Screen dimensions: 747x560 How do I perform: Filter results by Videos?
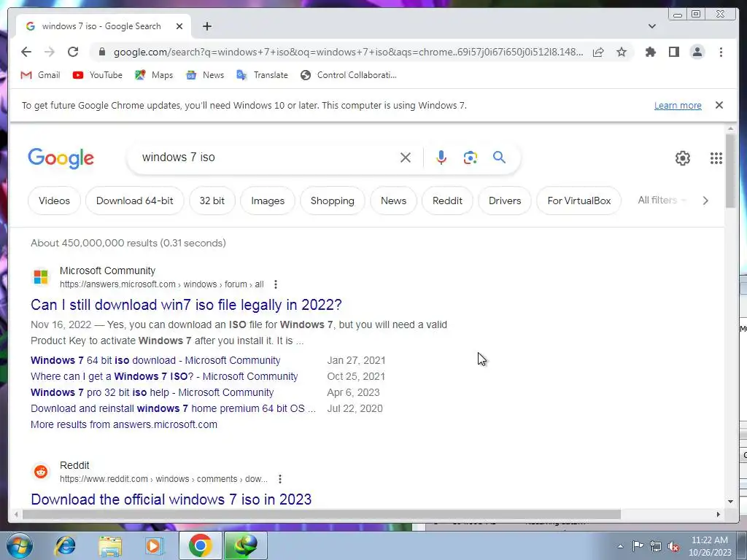point(54,201)
